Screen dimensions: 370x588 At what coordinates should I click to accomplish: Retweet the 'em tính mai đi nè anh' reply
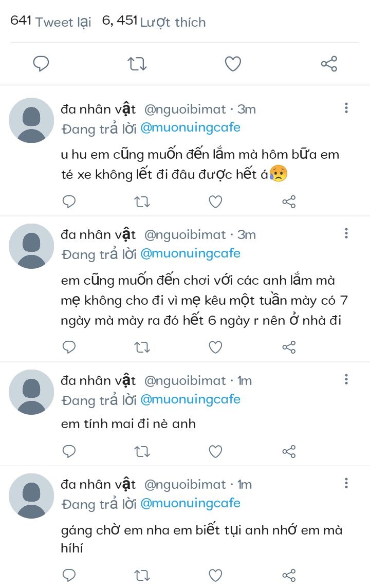point(142,451)
